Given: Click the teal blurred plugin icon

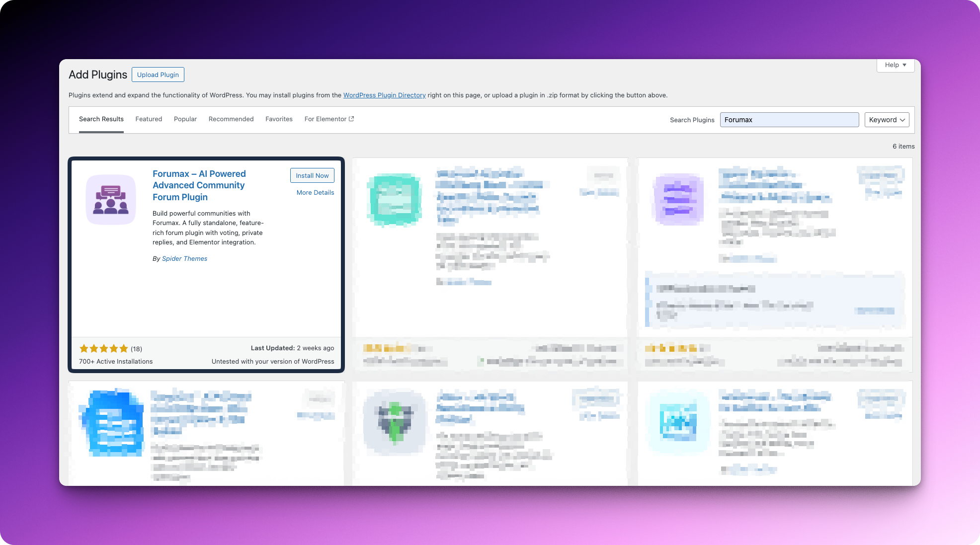Looking at the screenshot, I should [395, 200].
